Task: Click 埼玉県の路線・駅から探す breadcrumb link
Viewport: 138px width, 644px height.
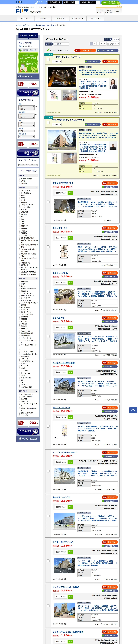Action: click(45, 25)
